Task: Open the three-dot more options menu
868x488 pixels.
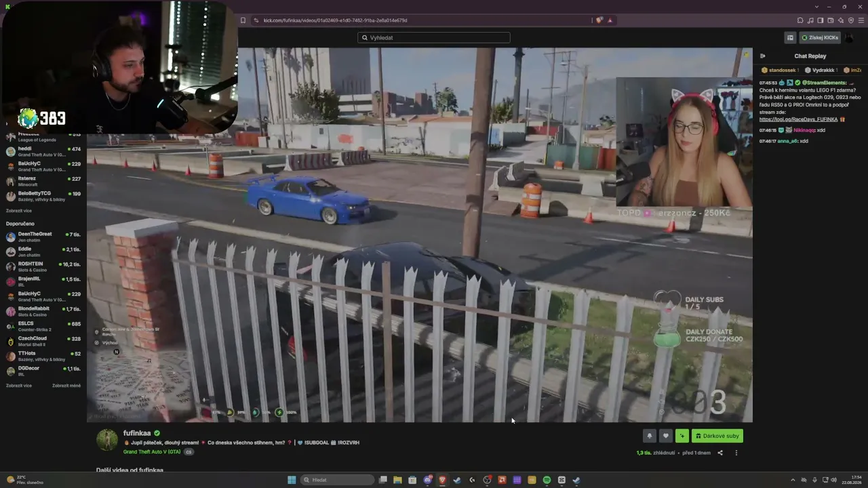Action: (736, 453)
